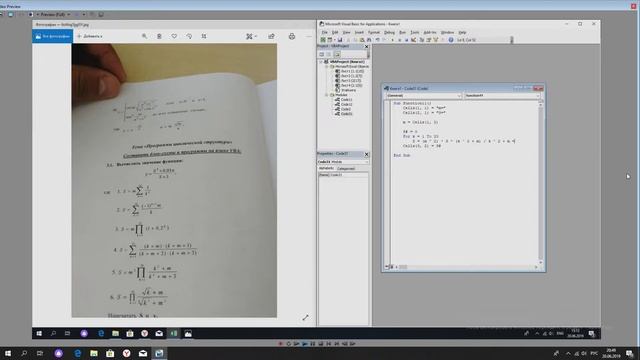
Task: Click Excel icon in the inner recorded taskbar
Action: pyautogui.click(x=173, y=333)
